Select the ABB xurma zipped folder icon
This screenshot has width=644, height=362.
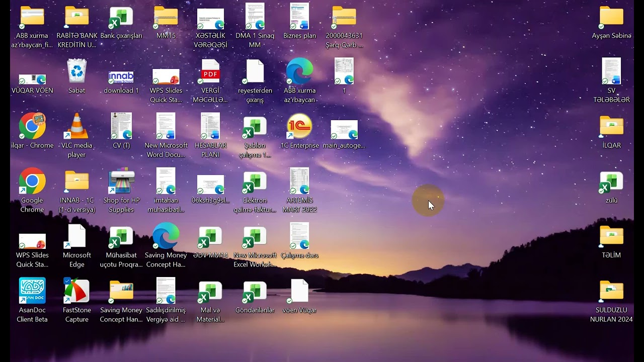point(32,17)
